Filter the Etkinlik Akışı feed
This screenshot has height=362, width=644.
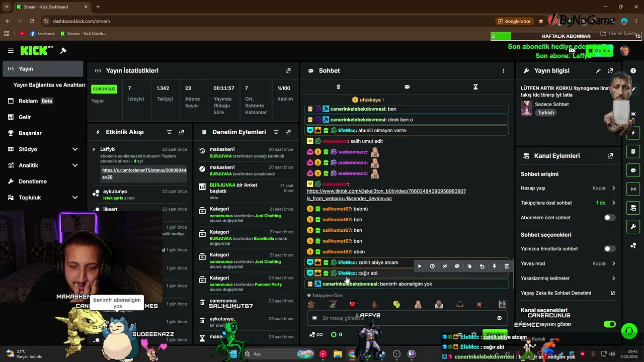click(169, 132)
